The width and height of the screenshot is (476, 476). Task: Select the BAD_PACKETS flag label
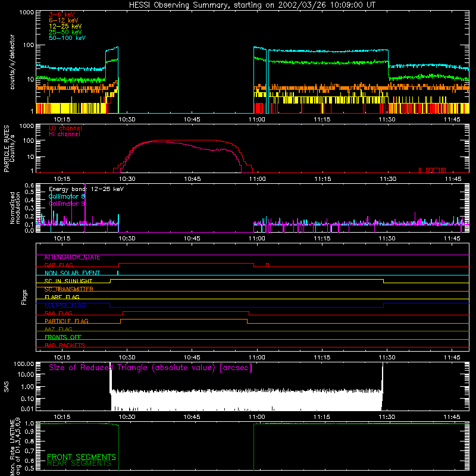point(65,345)
